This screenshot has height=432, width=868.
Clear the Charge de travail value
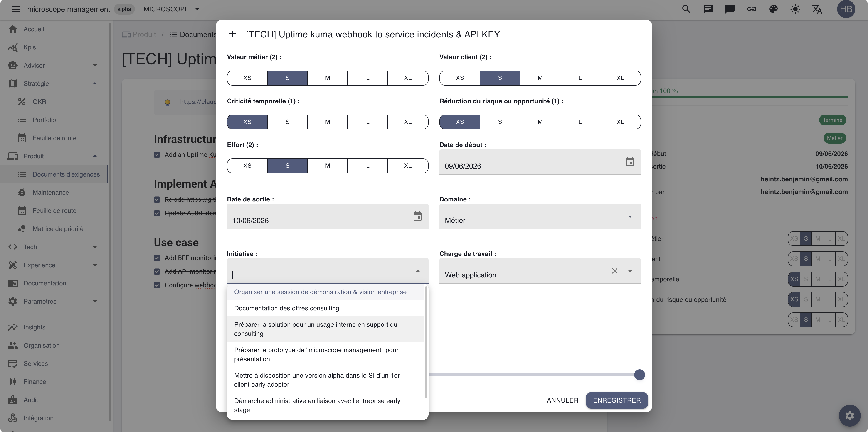click(615, 271)
